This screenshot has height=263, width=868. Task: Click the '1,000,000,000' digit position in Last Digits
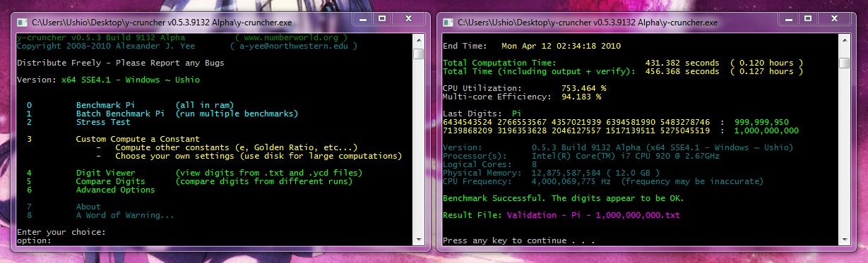click(767, 130)
